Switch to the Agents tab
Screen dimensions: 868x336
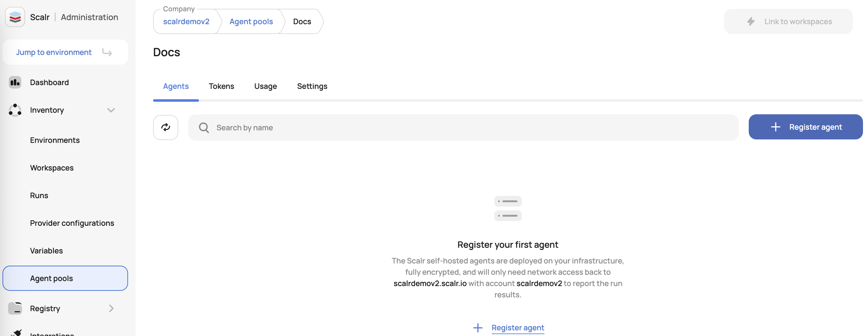coord(175,86)
